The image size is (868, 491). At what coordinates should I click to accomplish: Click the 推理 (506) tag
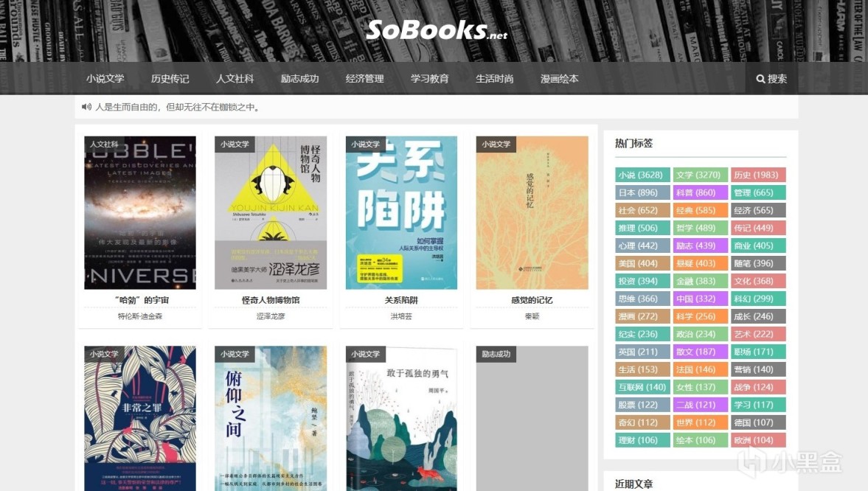point(642,228)
